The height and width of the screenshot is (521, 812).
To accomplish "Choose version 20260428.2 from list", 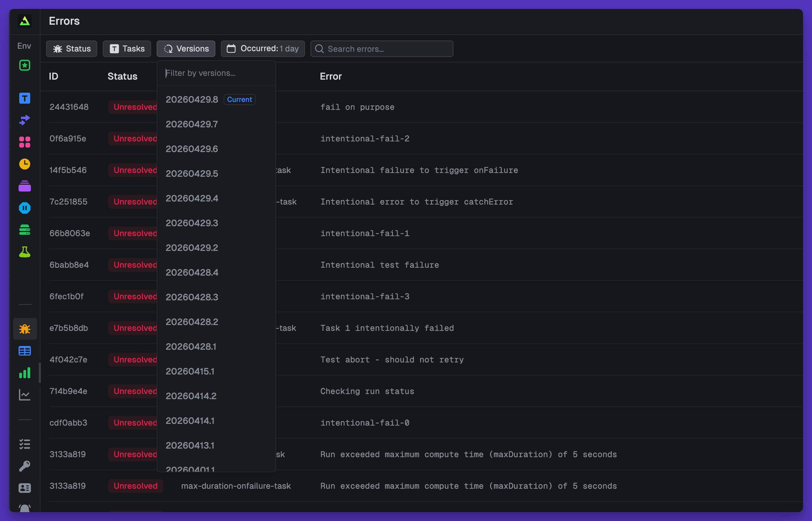I will coord(216,322).
